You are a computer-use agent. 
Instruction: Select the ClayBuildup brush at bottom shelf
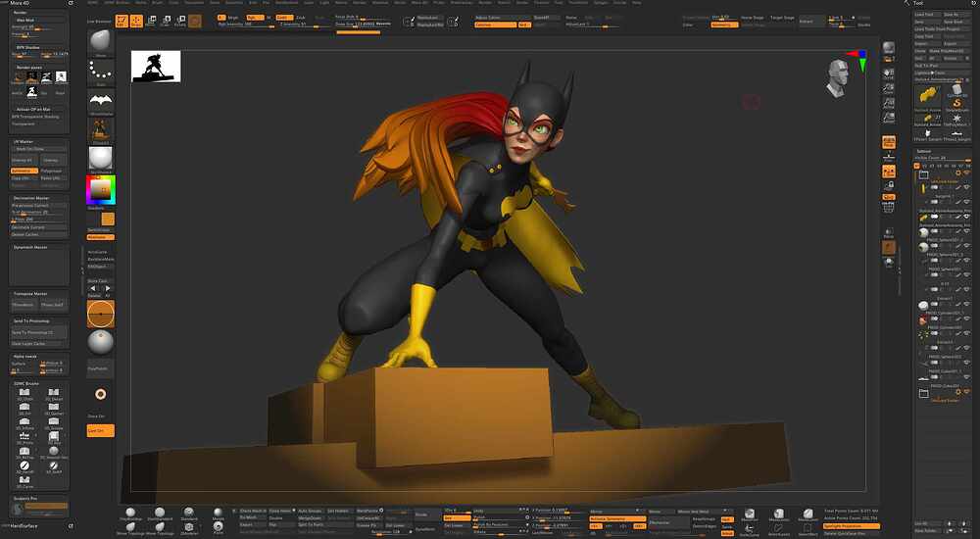(x=130, y=514)
